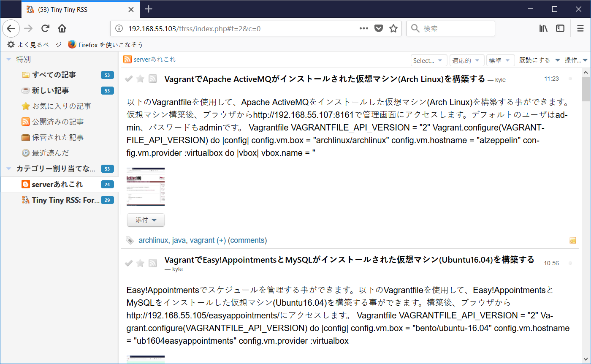Open the Firefox hamburger menu
This screenshot has height=364, width=591.
point(580,28)
